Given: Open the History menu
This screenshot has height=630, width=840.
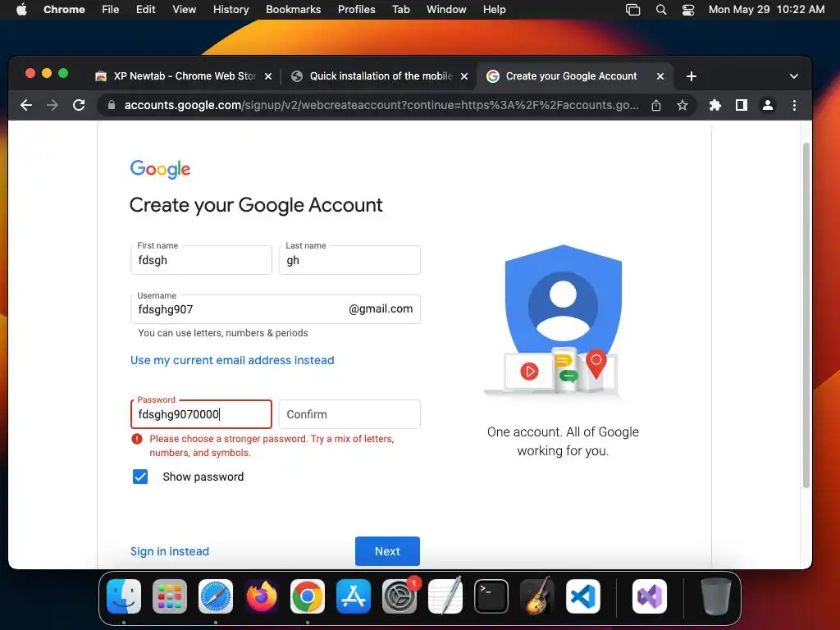Looking at the screenshot, I should pyautogui.click(x=231, y=10).
